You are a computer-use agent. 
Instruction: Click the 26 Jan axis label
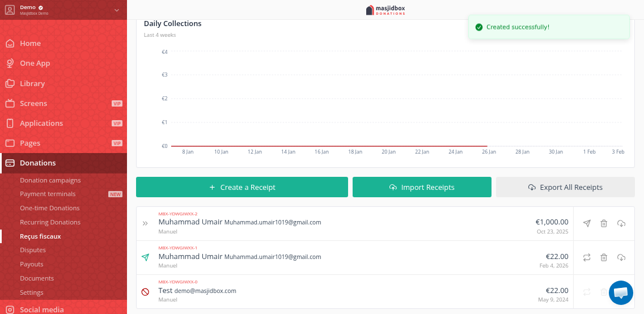(489, 152)
